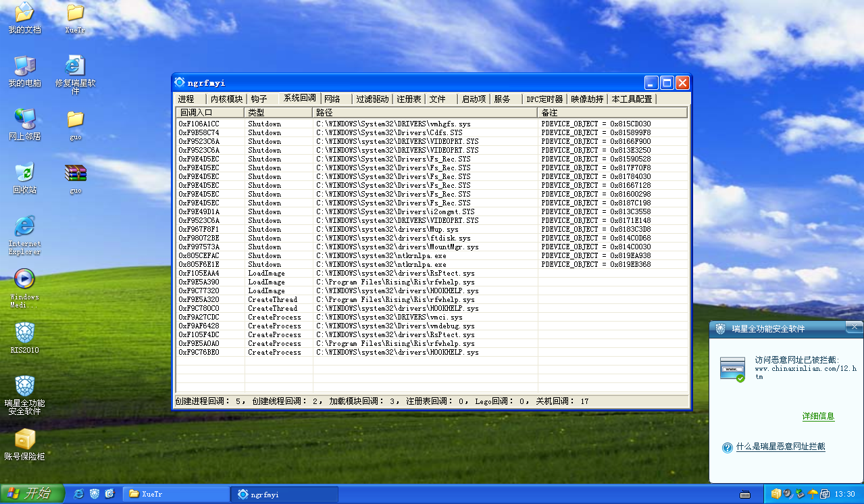Viewport: 864px width, 504px height.
Task: Select the row with entry 0xF9B58C74
Action: 432,132
